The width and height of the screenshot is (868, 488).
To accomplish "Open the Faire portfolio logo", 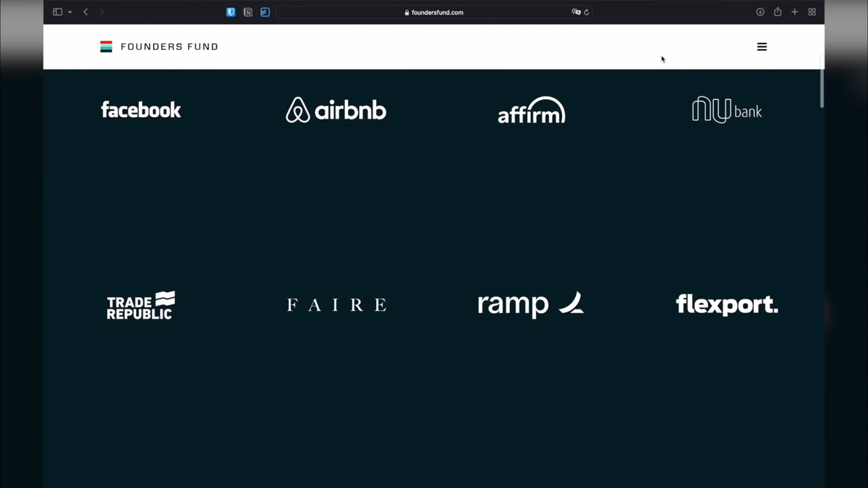I will (336, 305).
